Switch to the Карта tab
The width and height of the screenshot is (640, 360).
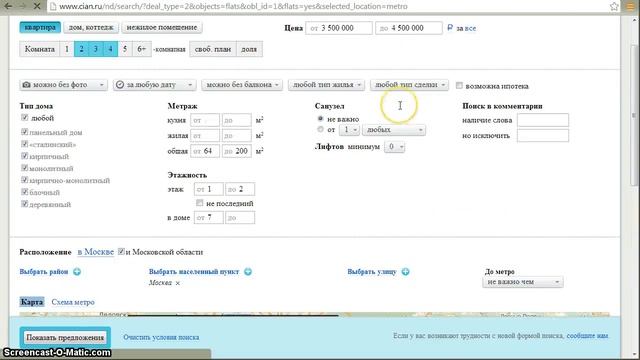pyautogui.click(x=32, y=302)
